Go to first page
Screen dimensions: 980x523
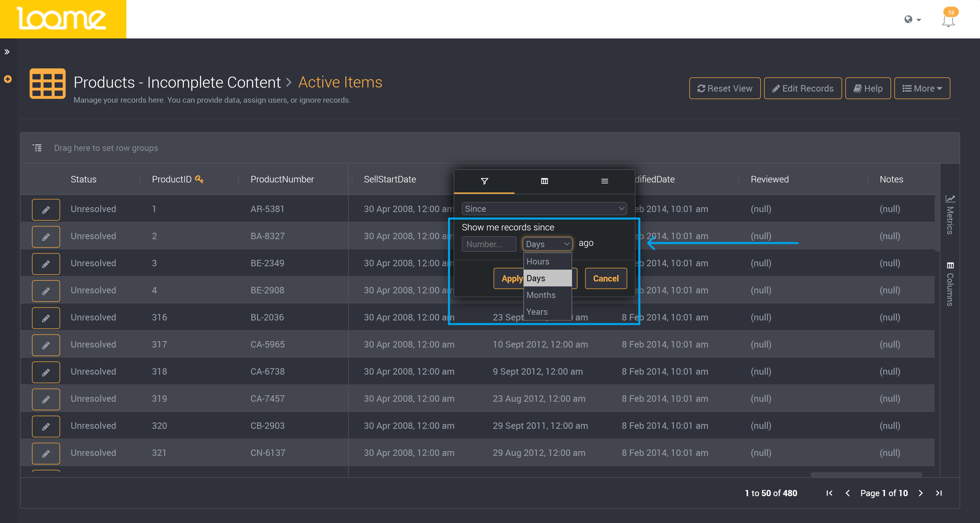coord(829,493)
